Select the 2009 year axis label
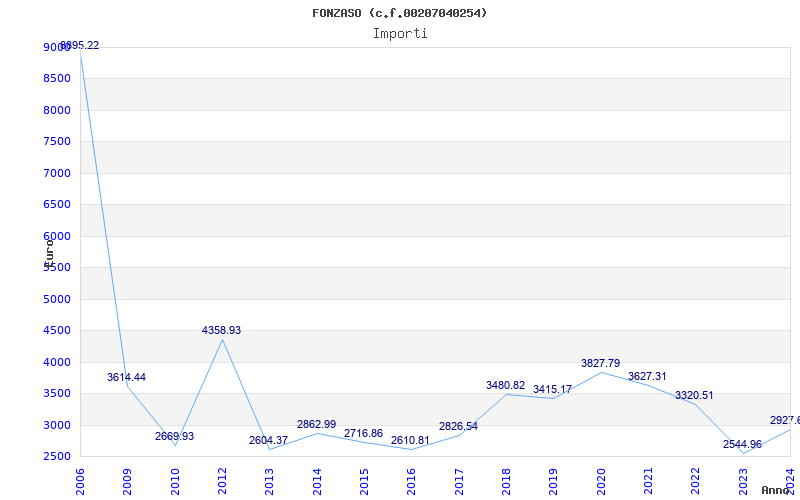Viewport: 800px width, 500px height. (x=127, y=481)
